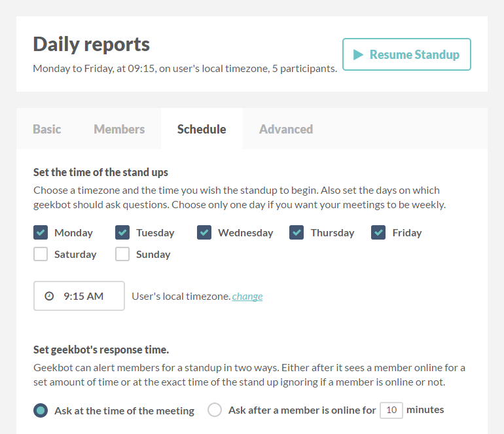Click the Daily reports heading
Viewport: 504px width, 434px height.
(x=92, y=45)
